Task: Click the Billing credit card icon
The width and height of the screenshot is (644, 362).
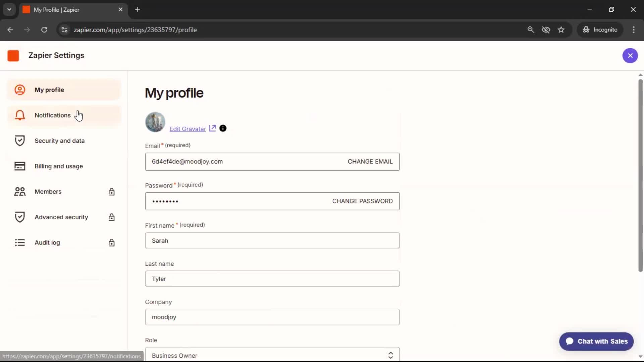Action: [x=20, y=166]
